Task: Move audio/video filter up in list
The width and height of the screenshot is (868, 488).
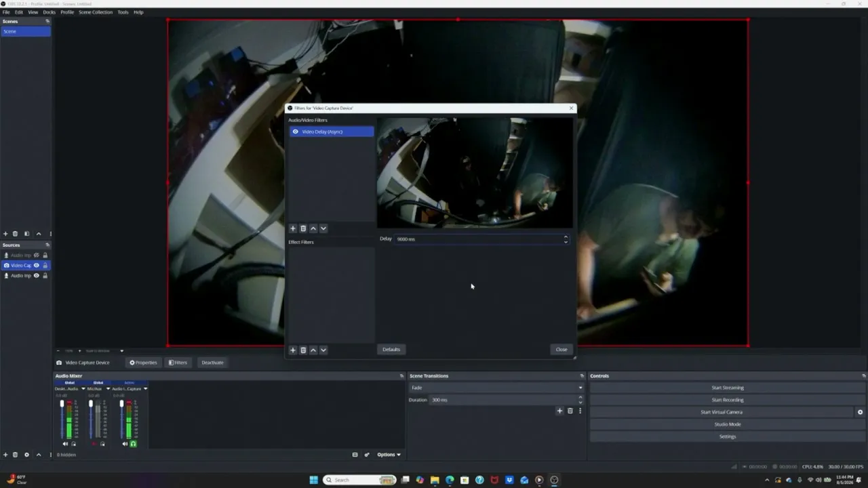Action: point(313,228)
